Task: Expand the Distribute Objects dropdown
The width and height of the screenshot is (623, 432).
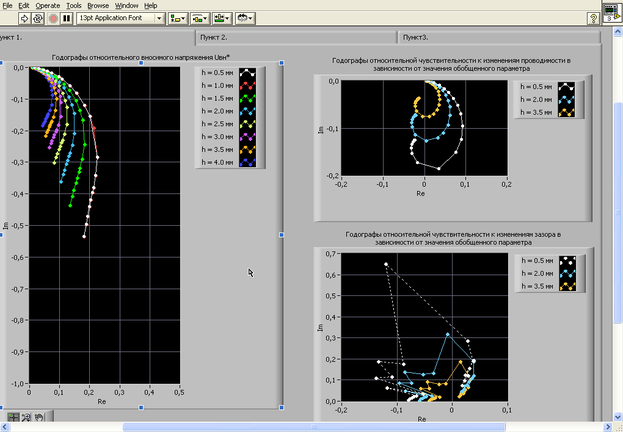Action: click(x=200, y=18)
